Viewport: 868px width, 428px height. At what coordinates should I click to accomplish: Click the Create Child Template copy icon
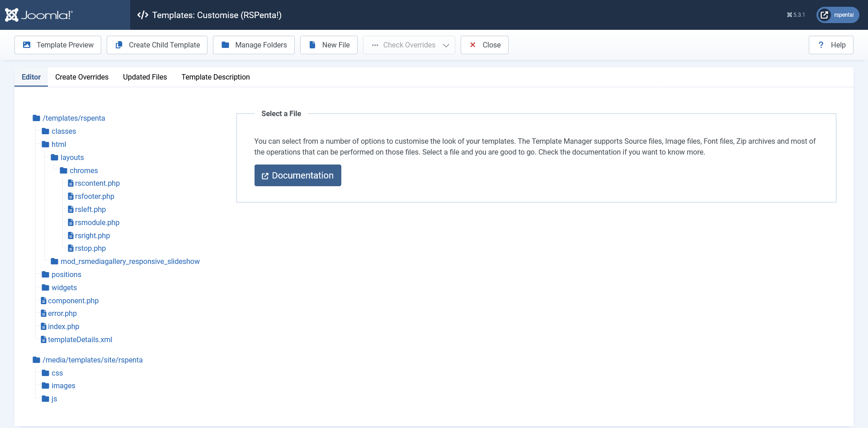tap(119, 45)
